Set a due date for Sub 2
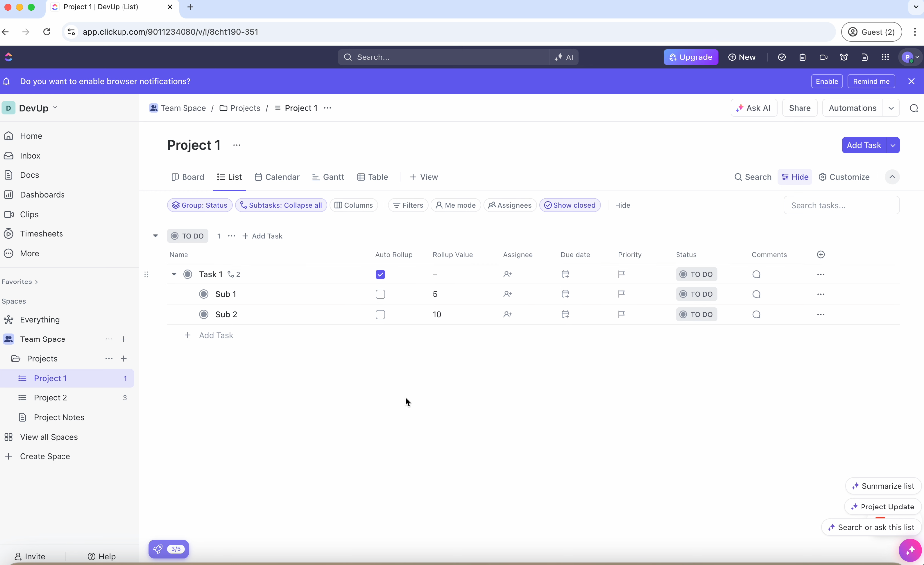Screen dimensions: 924x565 point(565,314)
